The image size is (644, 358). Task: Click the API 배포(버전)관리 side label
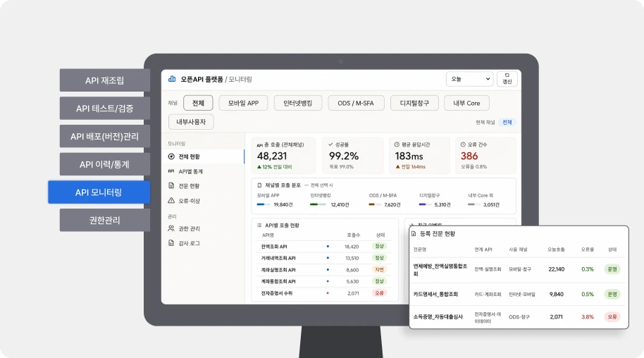click(x=105, y=136)
